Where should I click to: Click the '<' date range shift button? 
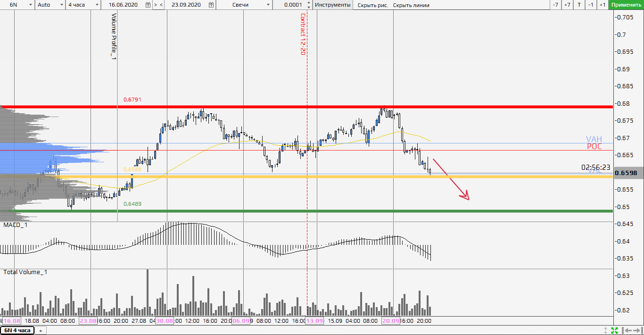[162, 5]
